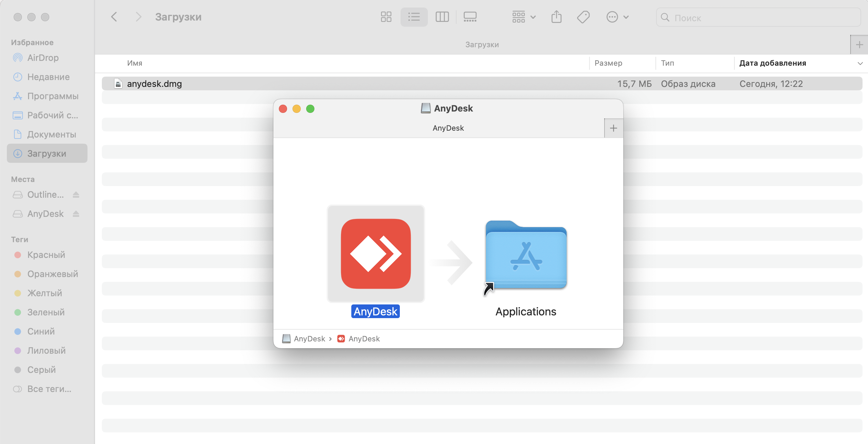Click the disk icon in AnyDesk title
This screenshot has height=444, width=868.
pos(425,108)
